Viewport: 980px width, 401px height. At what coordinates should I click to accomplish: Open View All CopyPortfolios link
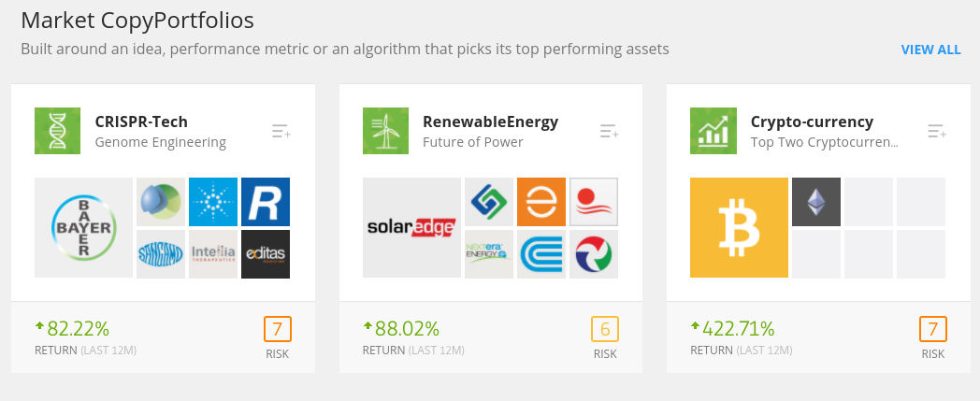pyautogui.click(x=930, y=50)
